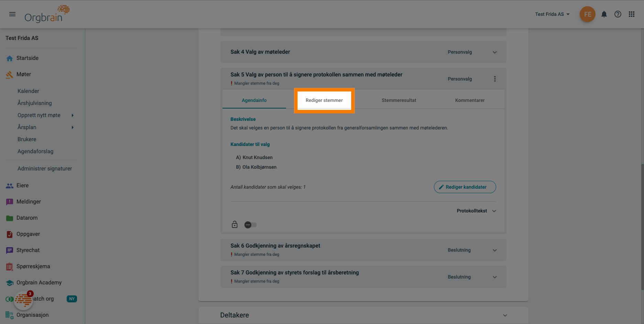The width and height of the screenshot is (644, 324).
Task: Expand Sak 4 Valg av møteleder
Action: [495, 52]
